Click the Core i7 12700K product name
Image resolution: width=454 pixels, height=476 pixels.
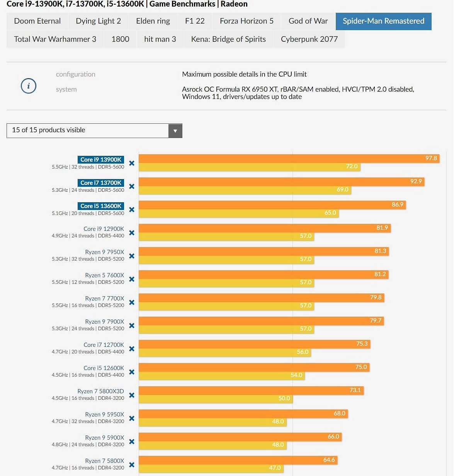104,345
